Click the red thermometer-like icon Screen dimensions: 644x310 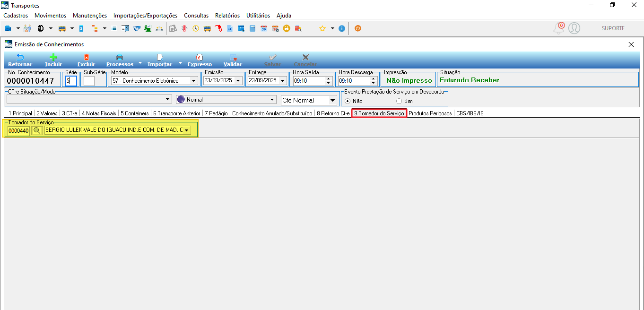click(x=184, y=28)
